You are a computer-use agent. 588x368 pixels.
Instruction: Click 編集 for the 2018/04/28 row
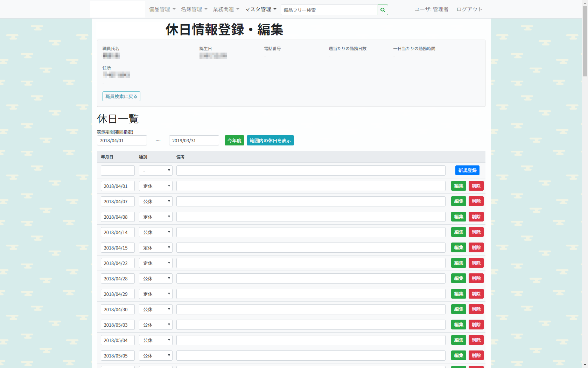point(458,278)
